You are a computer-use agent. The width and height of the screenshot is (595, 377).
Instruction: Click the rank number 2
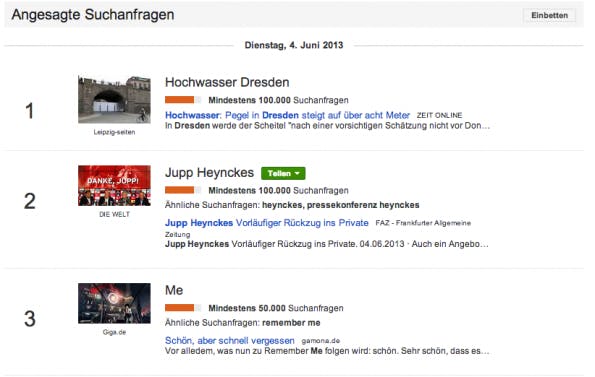(30, 201)
